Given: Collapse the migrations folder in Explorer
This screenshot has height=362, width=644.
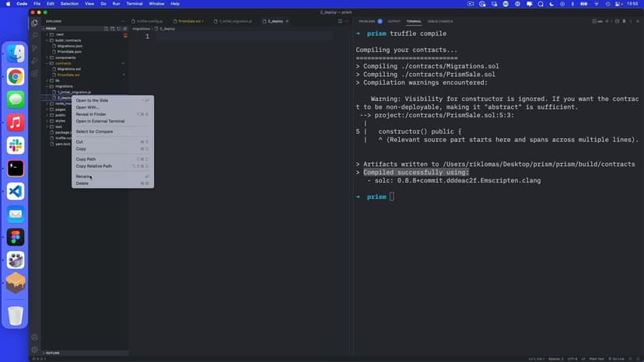Looking at the screenshot, I should (63, 86).
